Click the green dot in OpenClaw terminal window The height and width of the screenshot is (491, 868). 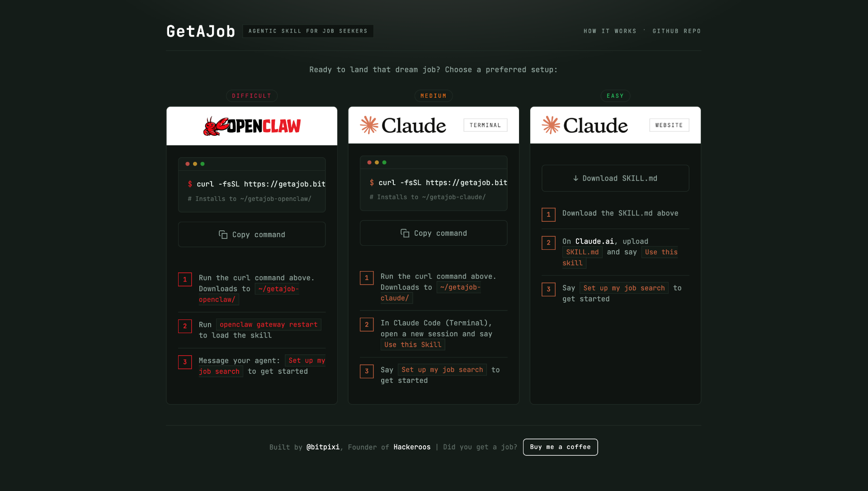203,164
